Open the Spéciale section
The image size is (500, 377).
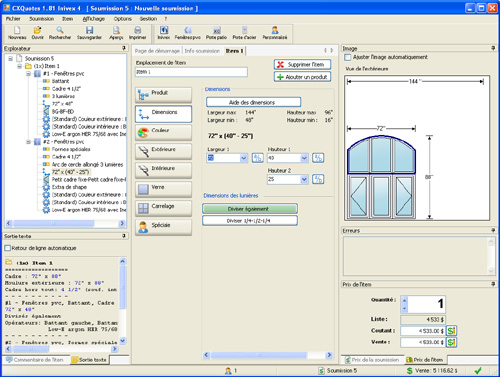(163, 228)
